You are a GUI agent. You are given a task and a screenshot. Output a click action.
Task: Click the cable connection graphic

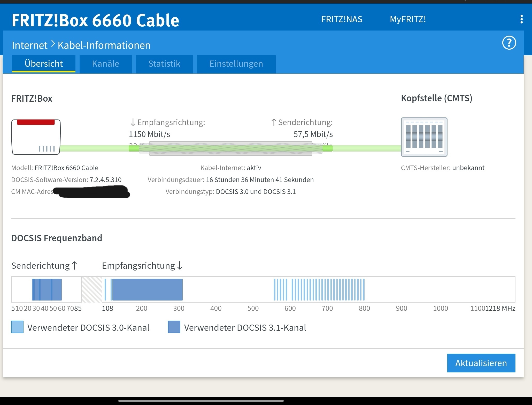[x=230, y=148]
